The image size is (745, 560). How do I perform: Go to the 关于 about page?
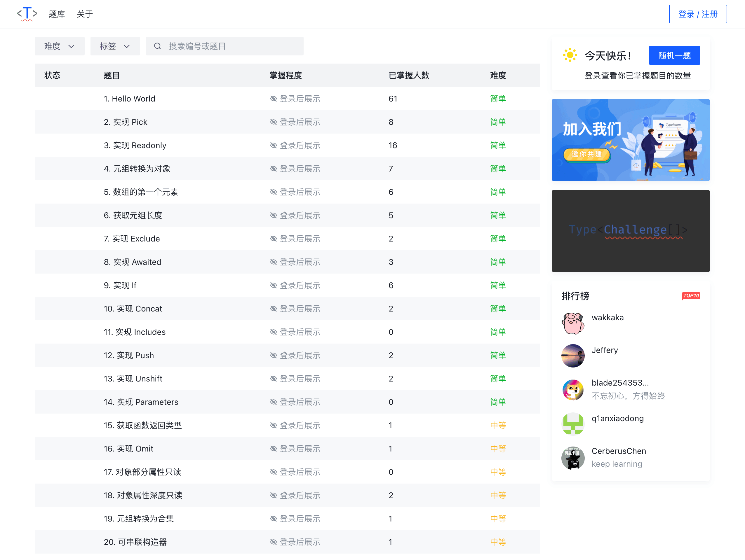(85, 14)
